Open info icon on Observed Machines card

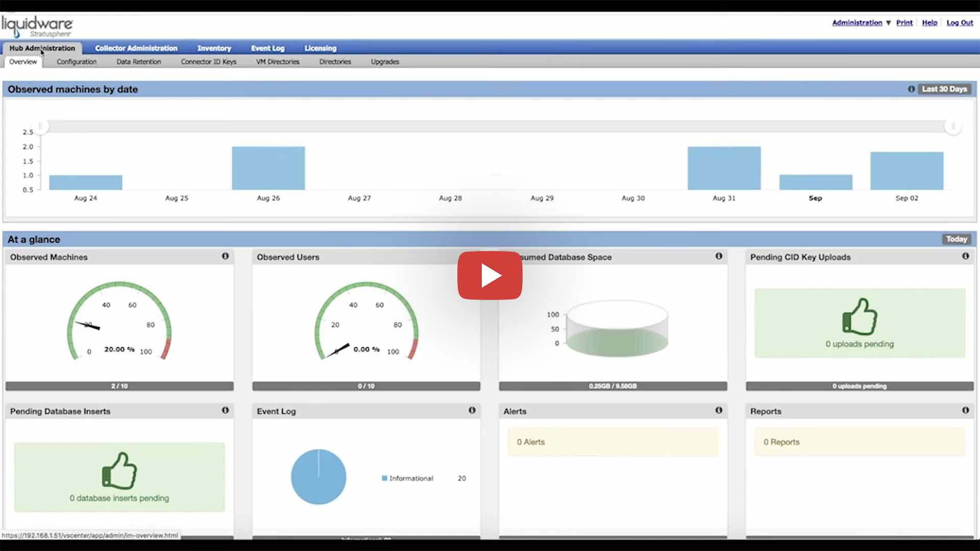pos(225,256)
